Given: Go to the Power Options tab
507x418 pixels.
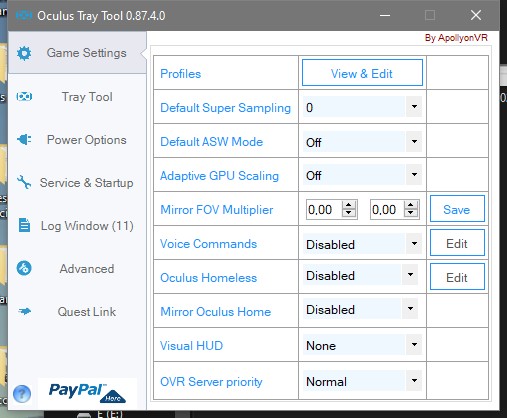Looking at the screenshot, I should pos(77,140).
